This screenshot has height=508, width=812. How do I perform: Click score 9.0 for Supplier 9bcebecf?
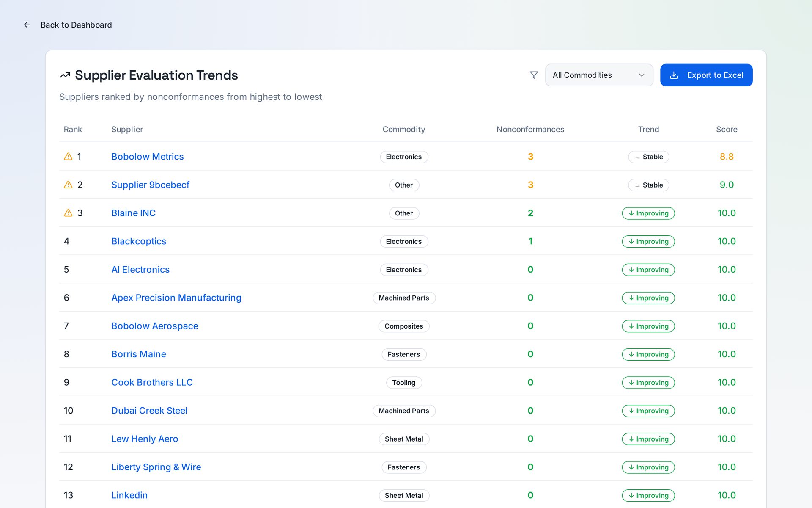[x=727, y=185]
